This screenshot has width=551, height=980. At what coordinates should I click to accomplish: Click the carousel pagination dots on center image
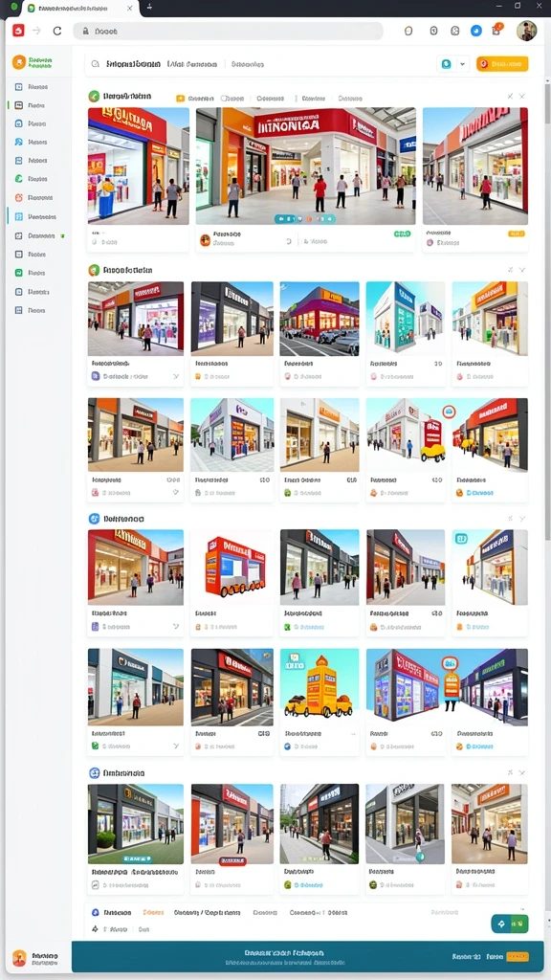coord(305,219)
